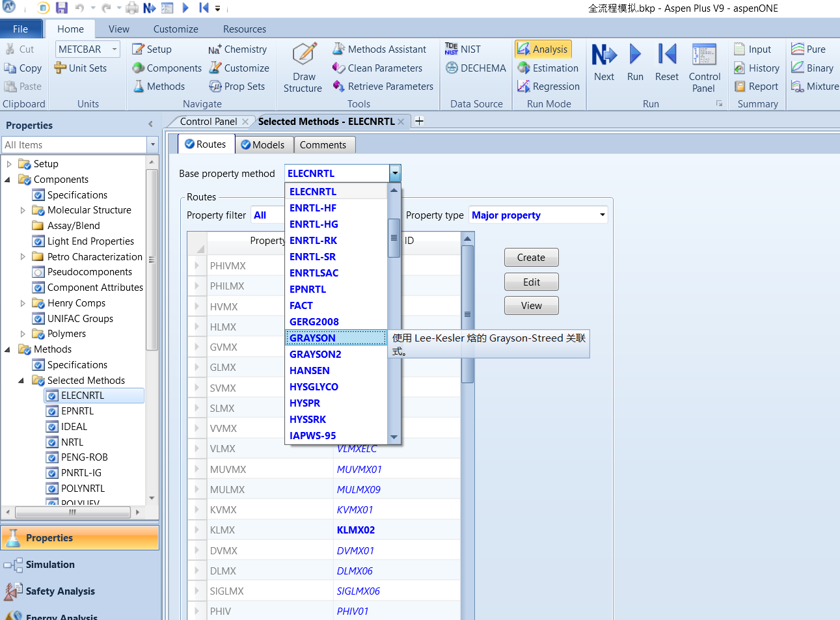This screenshot has height=620, width=840.
Task: Switch to the Resources ribbon tab
Action: 244,29
